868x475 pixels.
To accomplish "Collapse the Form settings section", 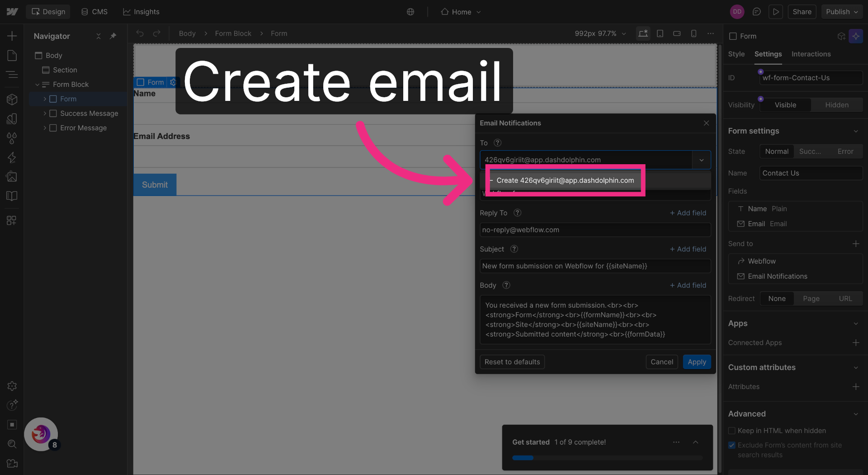I will (x=856, y=131).
